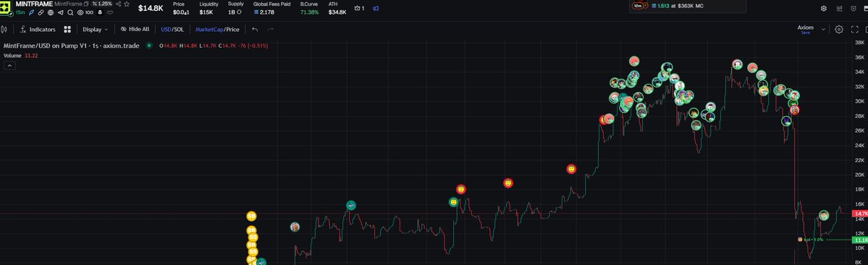Switch currency to USD

(166, 29)
